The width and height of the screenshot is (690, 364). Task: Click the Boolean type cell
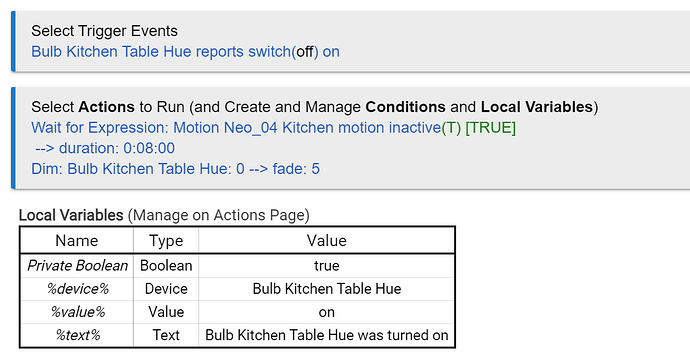[x=166, y=266]
